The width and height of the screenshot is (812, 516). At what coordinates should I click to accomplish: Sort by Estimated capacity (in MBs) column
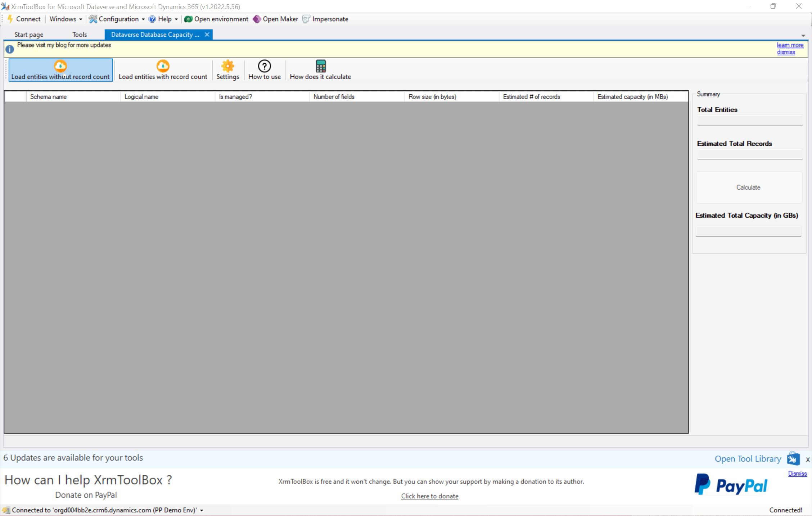[x=641, y=96]
